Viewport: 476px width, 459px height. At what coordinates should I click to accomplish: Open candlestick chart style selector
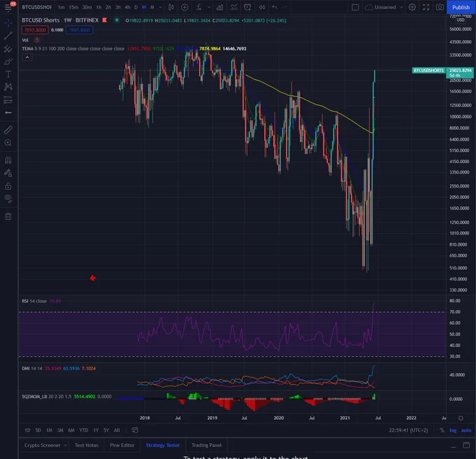(x=171, y=7)
